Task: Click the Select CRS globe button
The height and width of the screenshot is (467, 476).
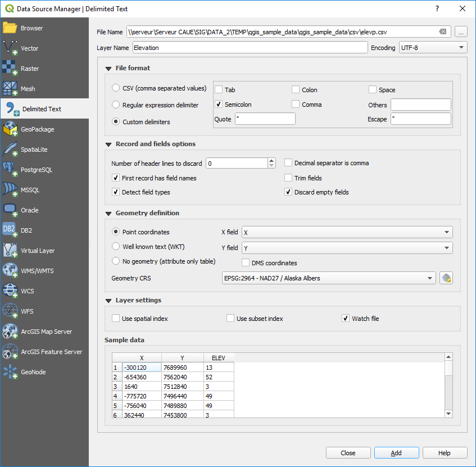Action: click(446, 278)
